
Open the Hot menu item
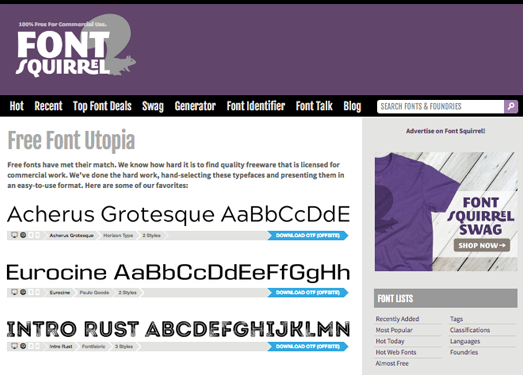click(x=17, y=106)
